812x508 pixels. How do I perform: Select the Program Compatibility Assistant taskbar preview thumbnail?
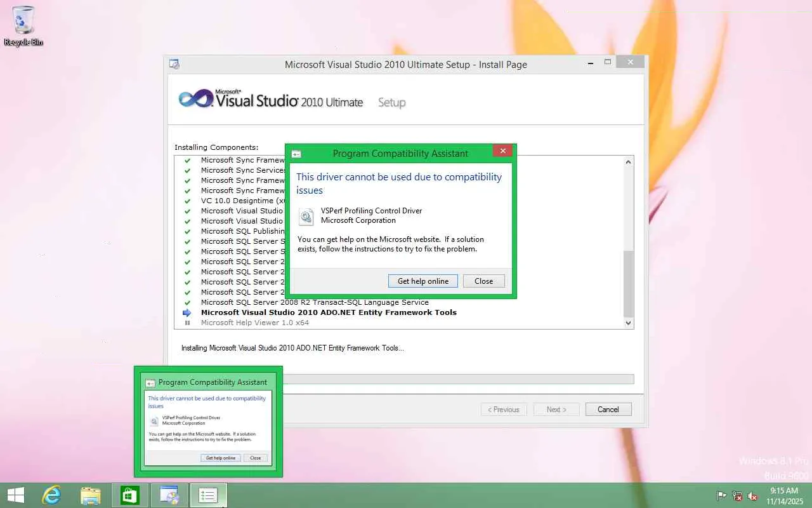coord(208,422)
